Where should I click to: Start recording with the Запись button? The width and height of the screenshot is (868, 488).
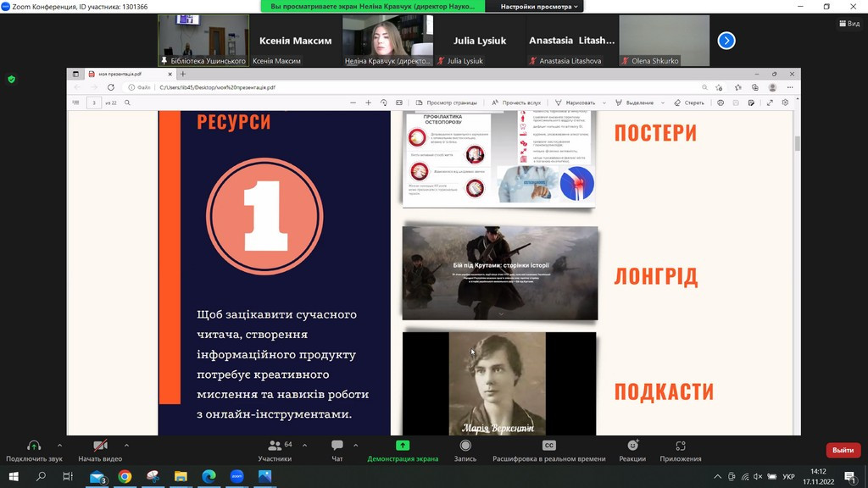465,451
